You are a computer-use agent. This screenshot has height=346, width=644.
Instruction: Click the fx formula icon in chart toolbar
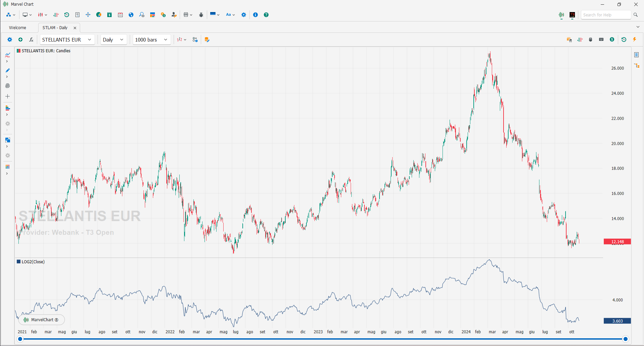(x=31, y=40)
